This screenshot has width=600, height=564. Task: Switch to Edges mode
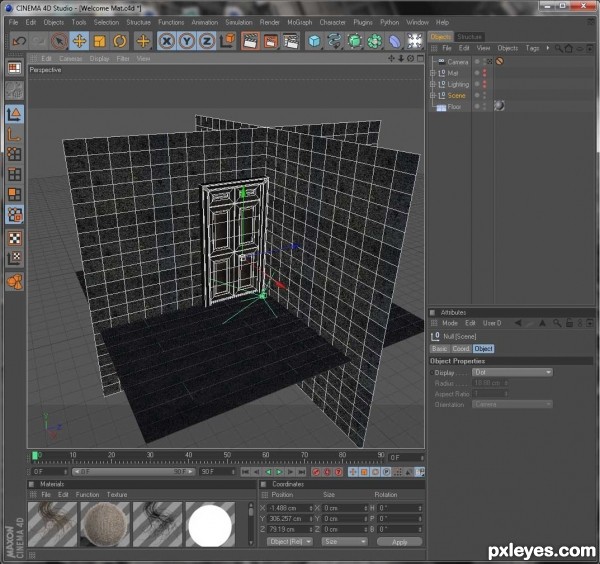pos(15,174)
